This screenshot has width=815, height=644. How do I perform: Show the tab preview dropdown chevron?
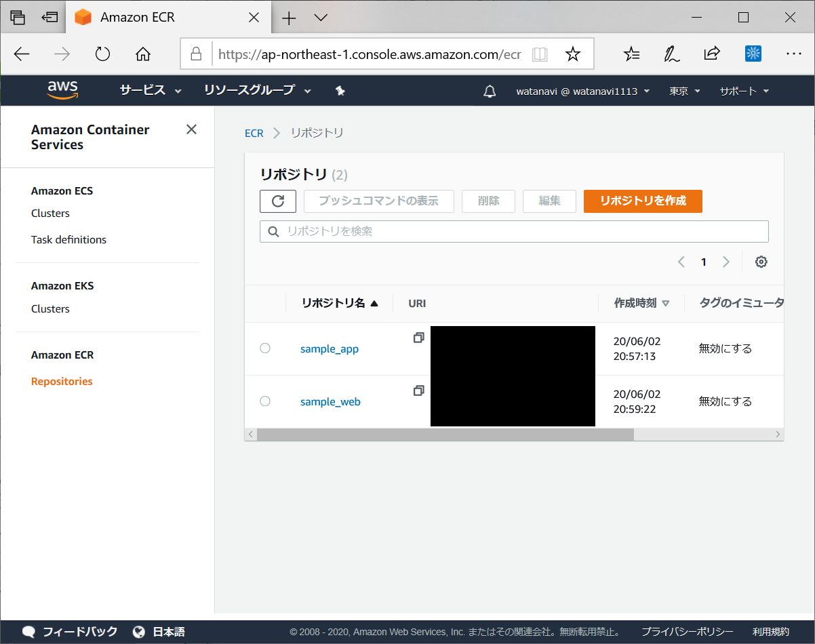321,18
